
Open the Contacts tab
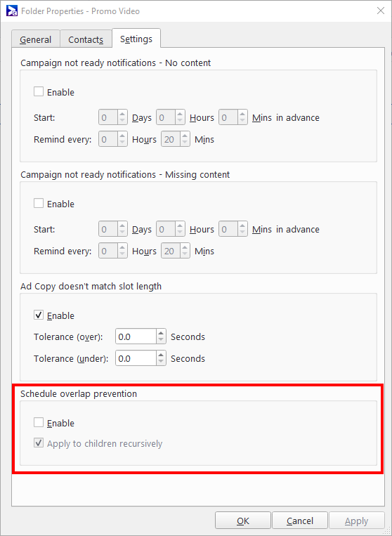86,39
